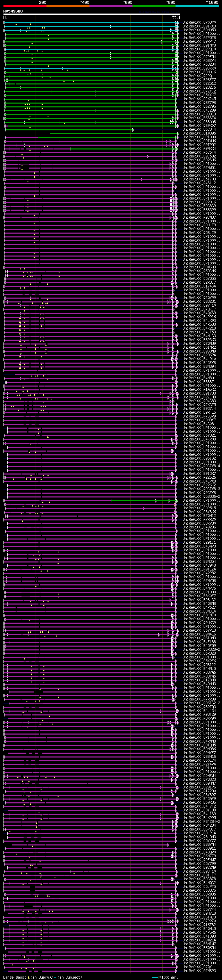Select UniRef100_Q9LPL4 in the hit list
This screenshot has width=222, height=980.
pyautogui.click(x=199, y=833)
